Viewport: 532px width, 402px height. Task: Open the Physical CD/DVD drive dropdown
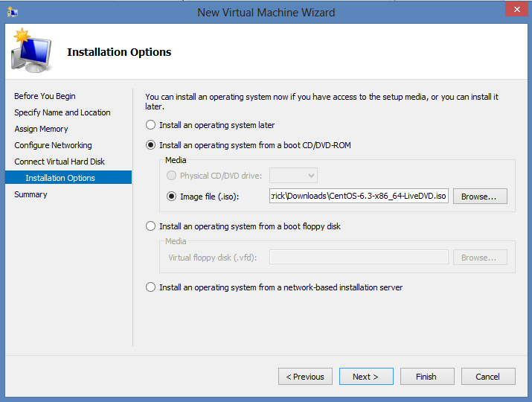pos(293,176)
